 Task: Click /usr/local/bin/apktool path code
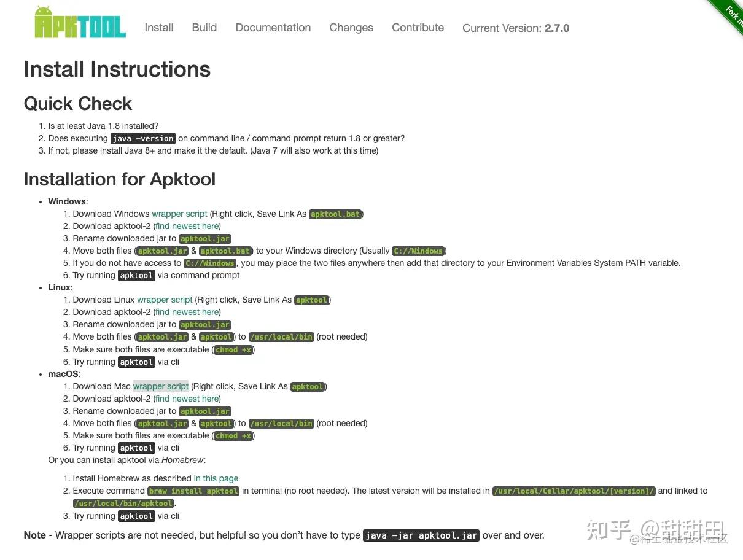[123, 504]
